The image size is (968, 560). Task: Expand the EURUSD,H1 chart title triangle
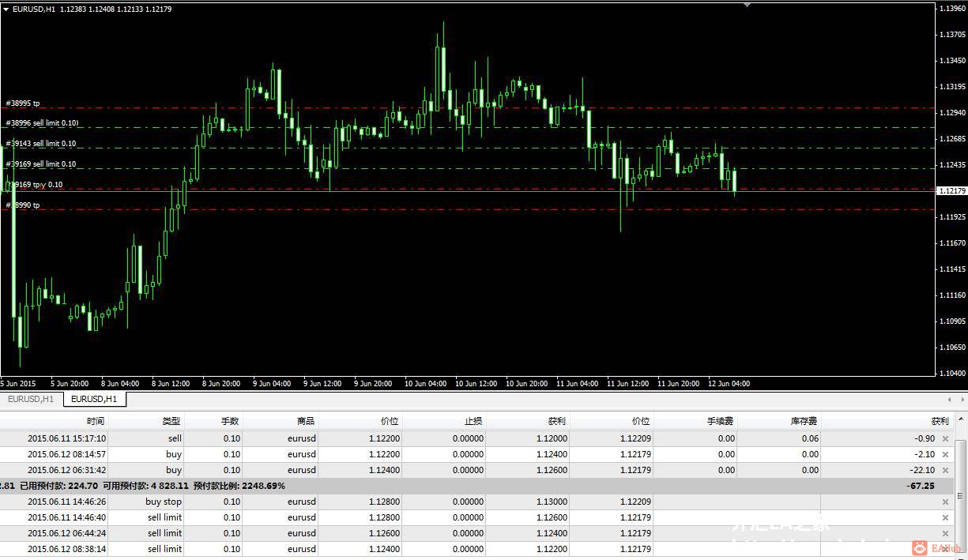pyautogui.click(x=6, y=9)
